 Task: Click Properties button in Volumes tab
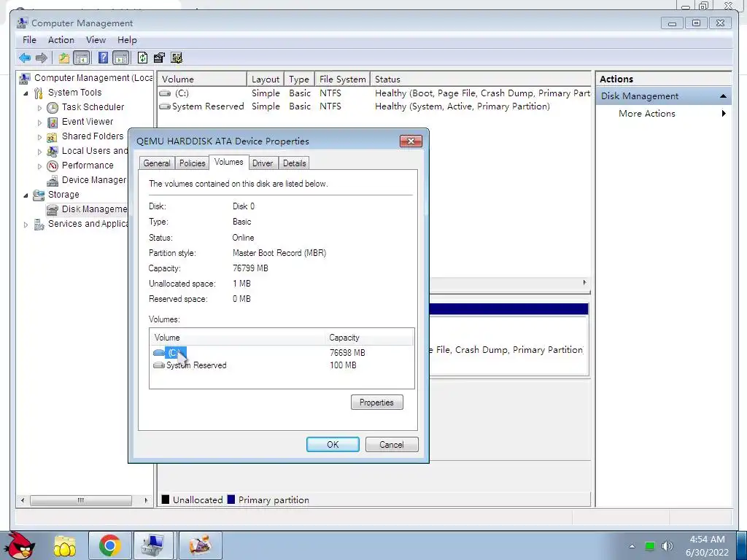click(377, 402)
